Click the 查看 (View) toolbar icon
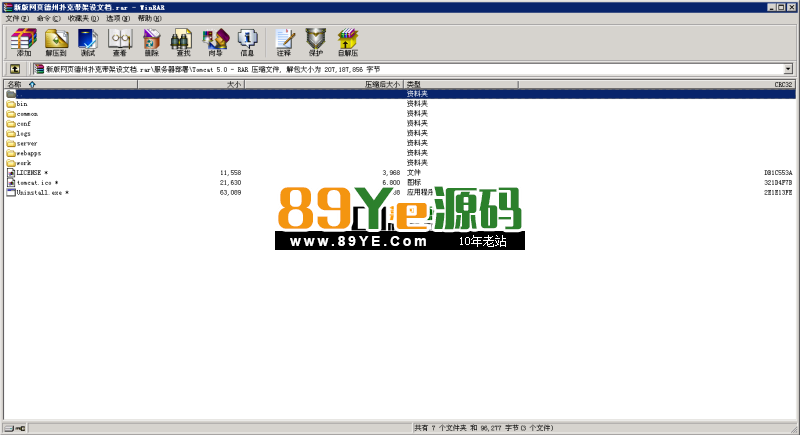Image resolution: width=800 pixels, height=435 pixels. click(x=120, y=42)
